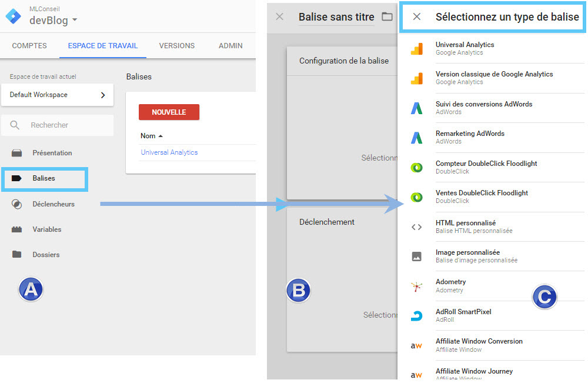Click the AdRoll logo icon

417,317
